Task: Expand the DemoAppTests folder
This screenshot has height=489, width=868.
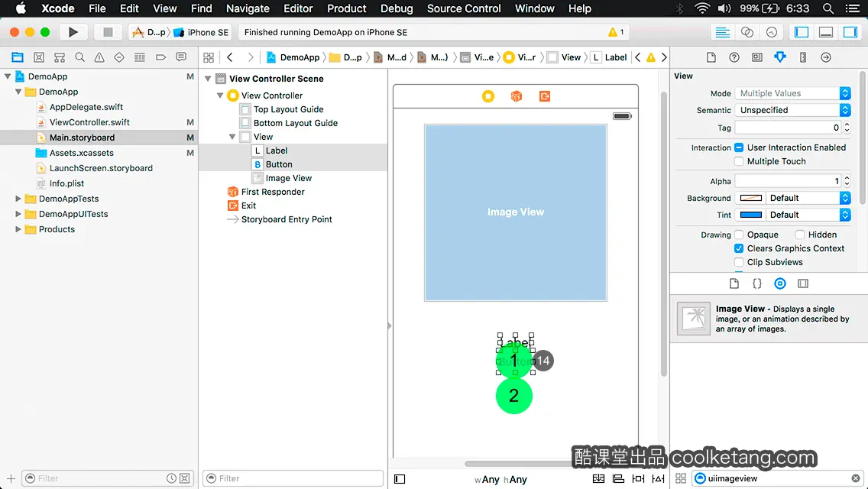Action: (x=18, y=198)
